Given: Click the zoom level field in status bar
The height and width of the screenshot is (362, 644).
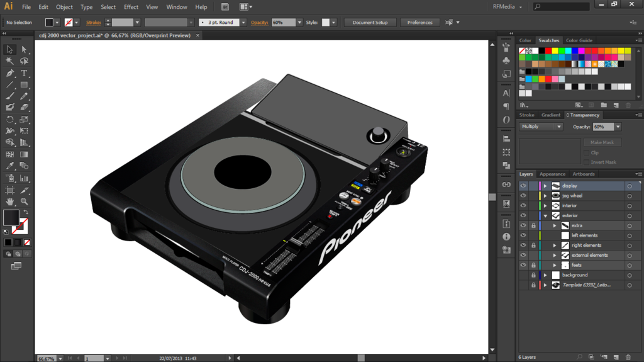Looking at the screenshot, I should coord(46,358).
